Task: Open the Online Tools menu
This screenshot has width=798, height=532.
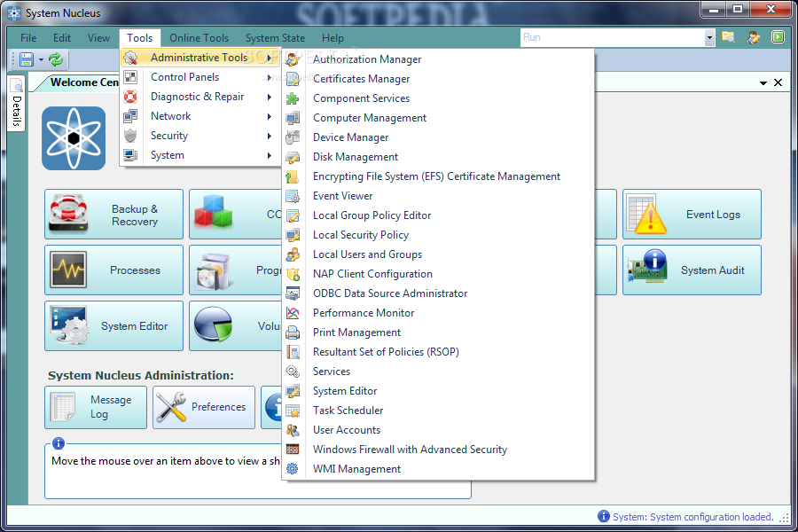Action: (199, 37)
